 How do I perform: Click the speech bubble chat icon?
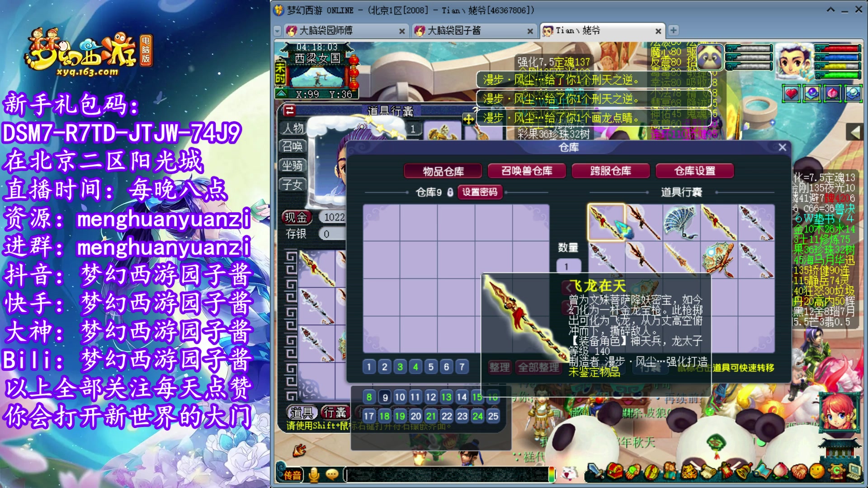point(332,474)
